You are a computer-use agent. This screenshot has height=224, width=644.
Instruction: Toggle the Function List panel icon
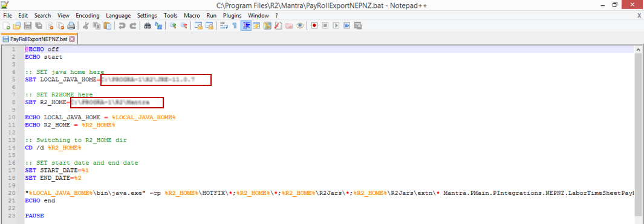click(x=278, y=26)
